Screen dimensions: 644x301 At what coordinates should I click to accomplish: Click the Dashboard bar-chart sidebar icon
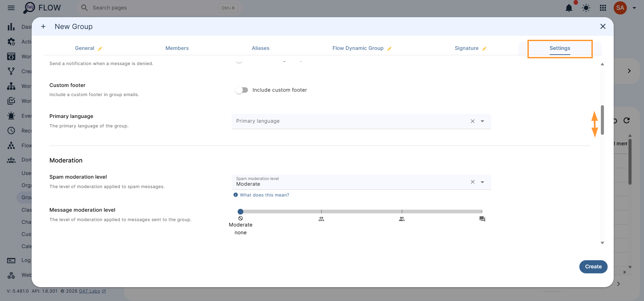point(11,27)
